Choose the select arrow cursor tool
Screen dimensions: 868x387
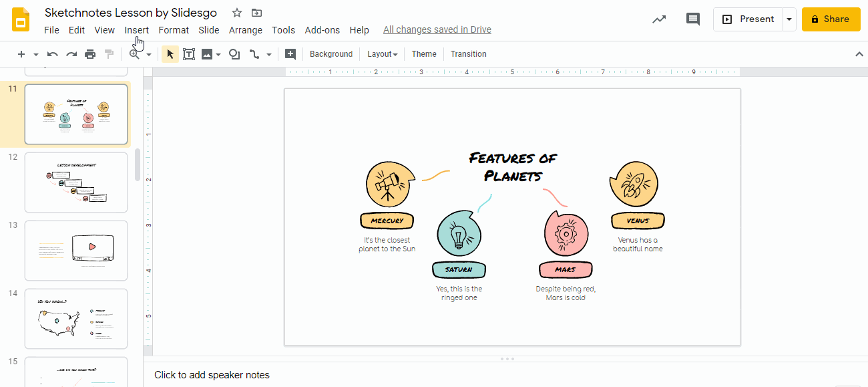coord(170,54)
